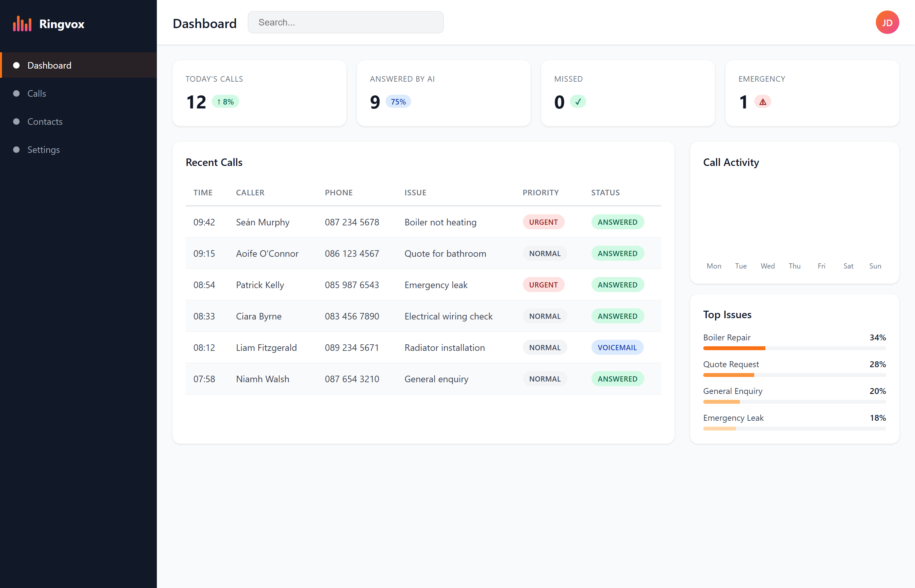Click the Ringvox logo icon
Image resolution: width=915 pixels, height=588 pixels.
[x=22, y=24]
